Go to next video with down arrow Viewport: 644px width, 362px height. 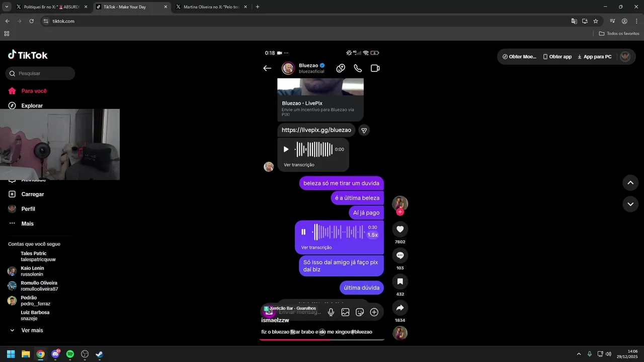(630, 204)
